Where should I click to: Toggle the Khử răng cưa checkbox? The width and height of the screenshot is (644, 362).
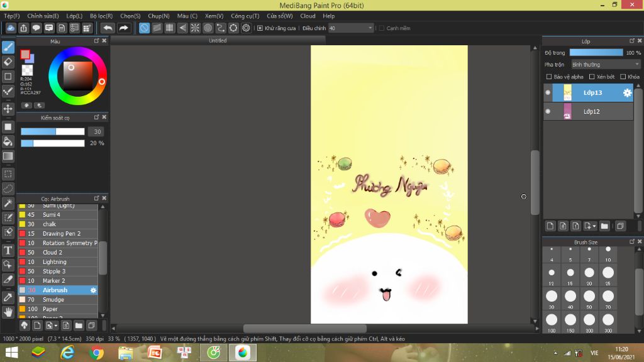[x=260, y=28]
